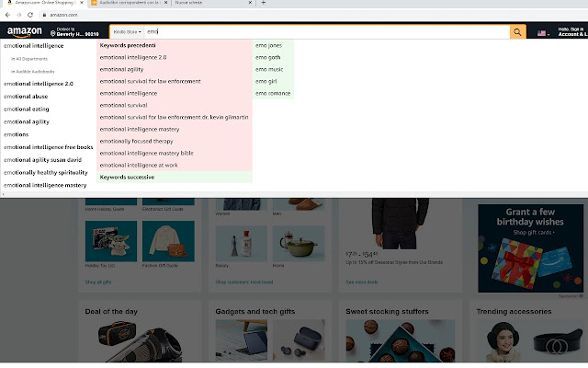Image resolution: width=588 pixels, height=368 pixels.
Task: Click the Amazon logo
Action: point(25,32)
